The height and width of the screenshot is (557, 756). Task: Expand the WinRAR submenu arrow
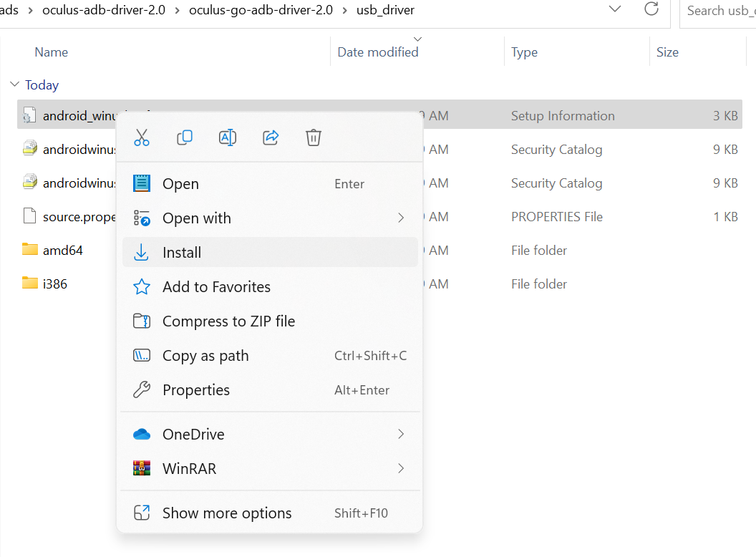tap(401, 469)
